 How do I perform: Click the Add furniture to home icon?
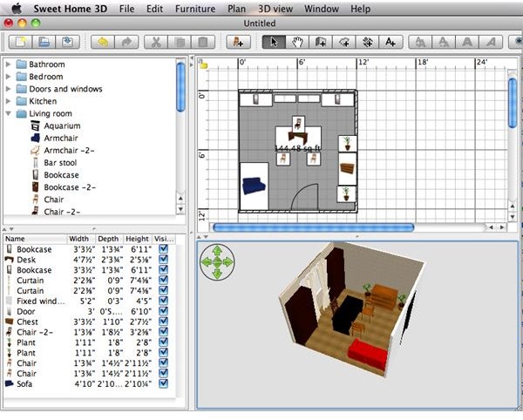click(x=238, y=42)
